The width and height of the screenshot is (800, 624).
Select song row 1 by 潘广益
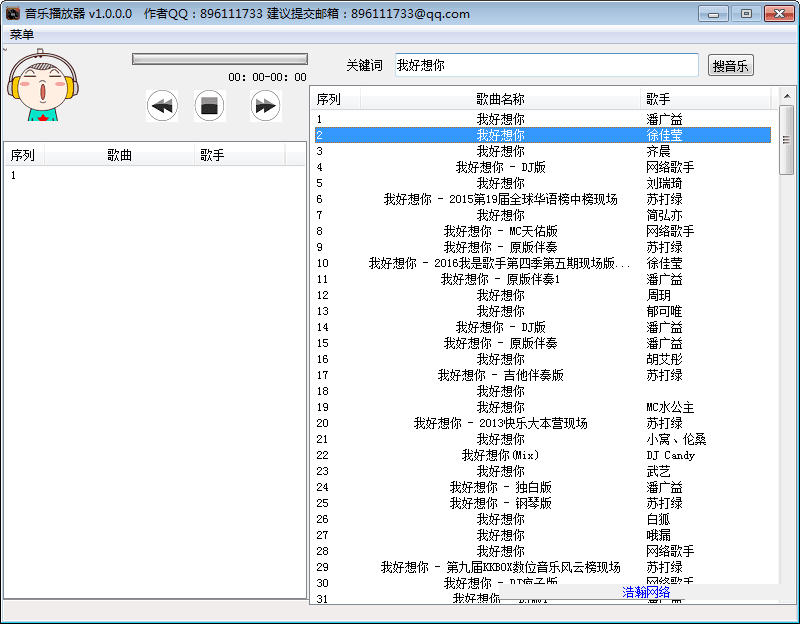(x=500, y=119)
